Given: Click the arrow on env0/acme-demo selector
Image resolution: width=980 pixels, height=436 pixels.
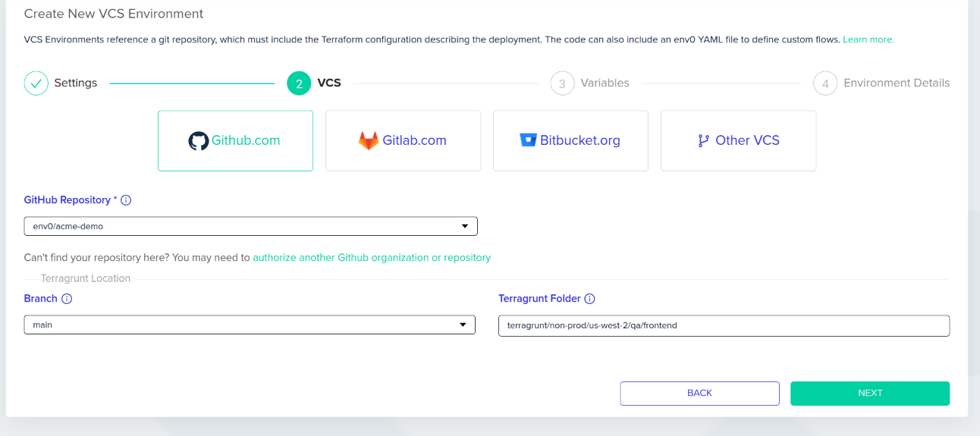Looking at the screenshot, I should click(465, 226).
